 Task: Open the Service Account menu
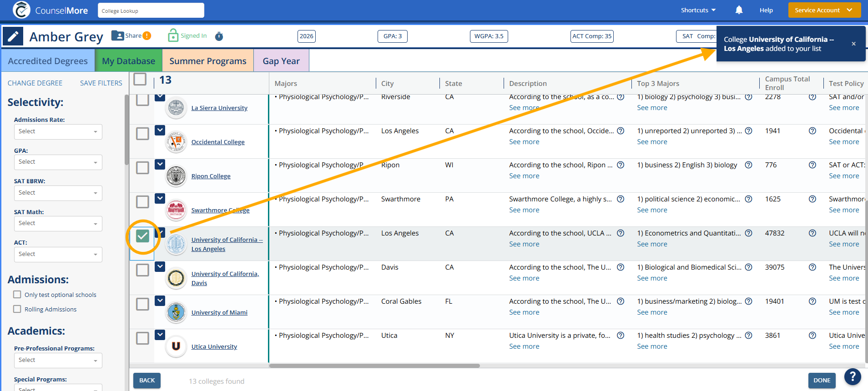[x=824, y=10]
